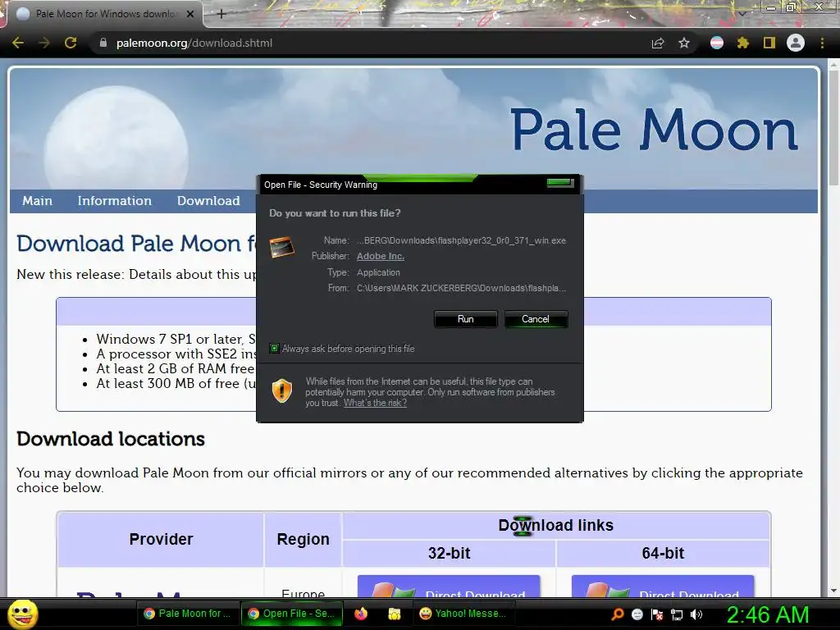Click the 2:46 AM clock
The width and height of the screenshot is (840, 630).
tap(768, 614)
